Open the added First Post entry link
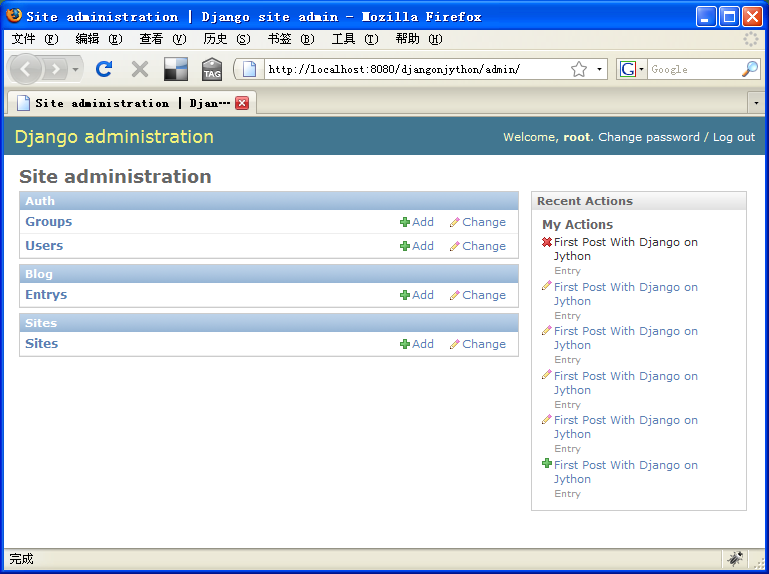Image resolution: width=769 pixels, height=574 pixels. [x=626, y=472]
